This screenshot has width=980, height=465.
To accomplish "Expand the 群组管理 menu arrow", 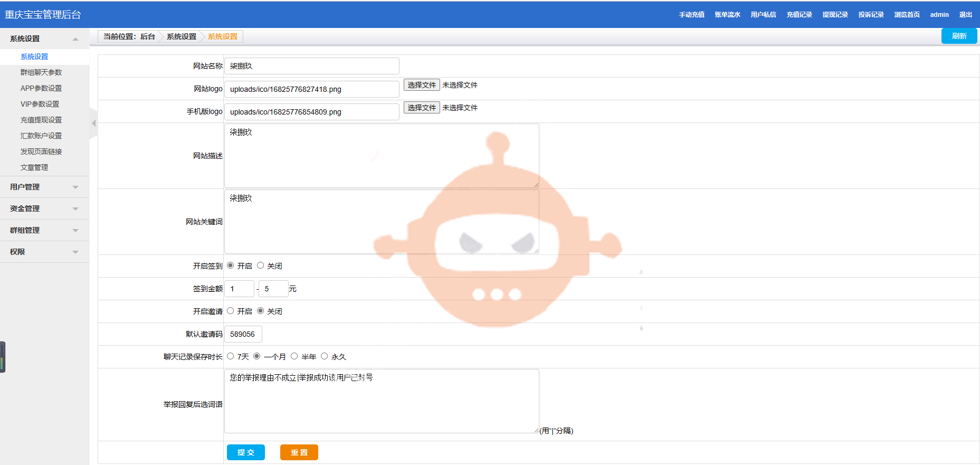I will pyautogui.click(x=75, y=231).
